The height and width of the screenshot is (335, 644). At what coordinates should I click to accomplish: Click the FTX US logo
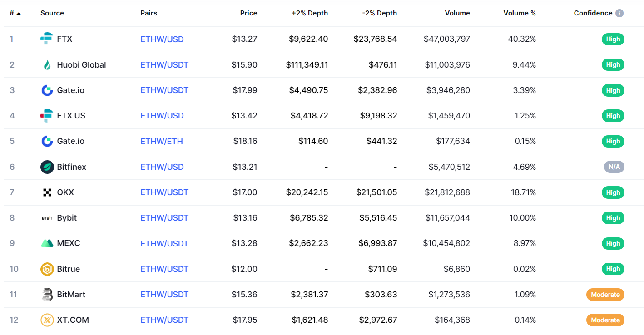pyautogui.click(x=47, y=116)
